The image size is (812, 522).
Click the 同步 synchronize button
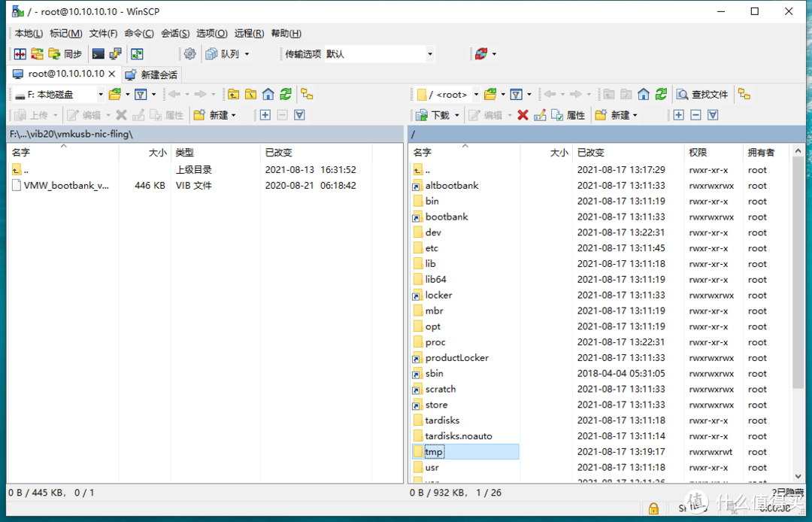click(x=65, y=54)
